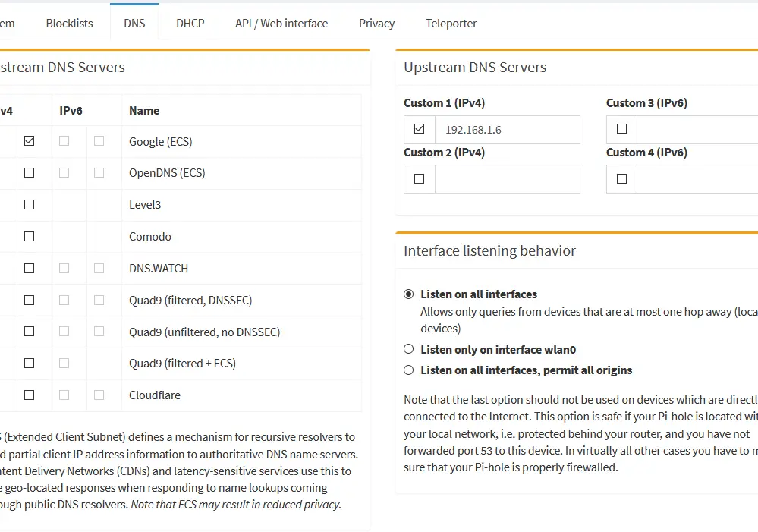This screenshot has width=758, height=532.
Task: Enable the IPv4 checkbox for OpenDNS (ECS)
Action: [x=29, y=173]
